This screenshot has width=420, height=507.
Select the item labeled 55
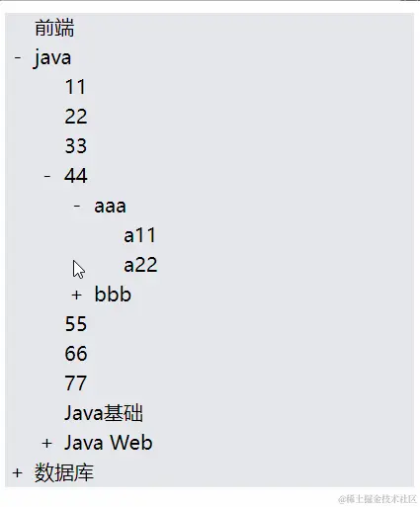76,324
